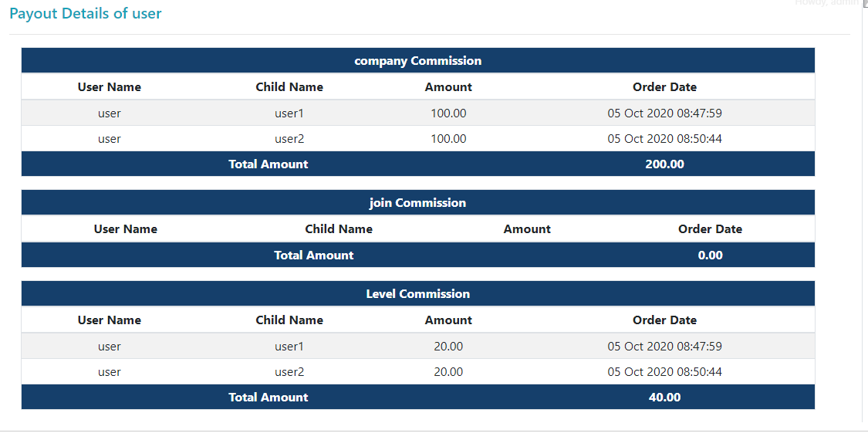
Task: Click User Name header in company Commission table
Action: (x=110, y=87)
